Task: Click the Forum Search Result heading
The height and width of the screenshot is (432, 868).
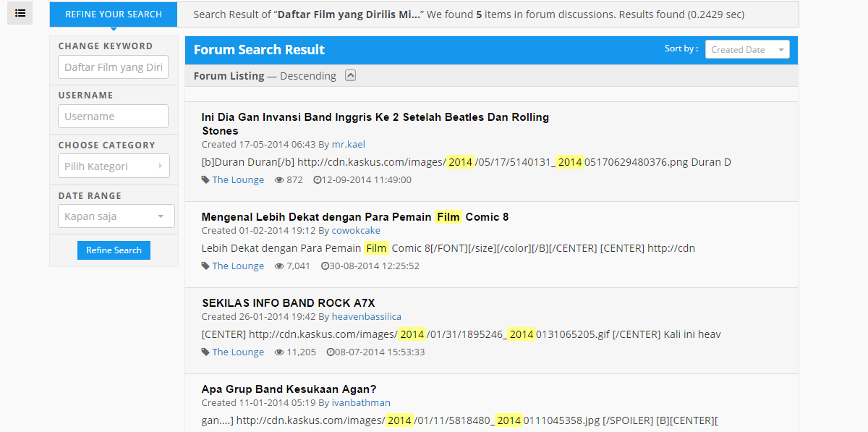Action: (x=259, y=50)
